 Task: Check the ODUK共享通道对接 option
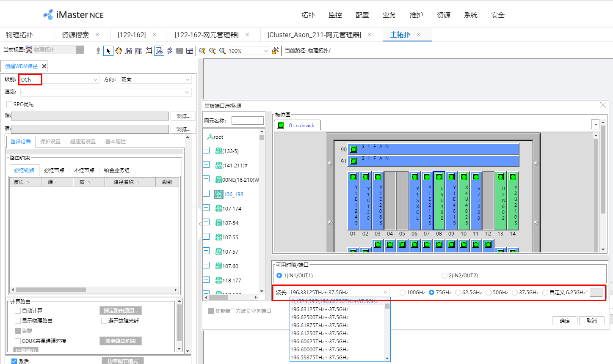[x=18, y=341]
